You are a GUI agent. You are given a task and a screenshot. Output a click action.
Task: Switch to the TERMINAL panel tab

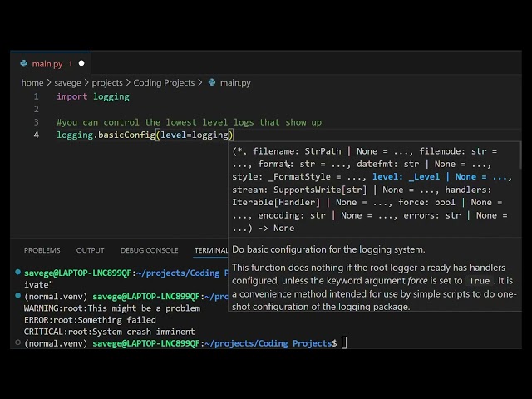pyautogui.click(x=210, y=250)
